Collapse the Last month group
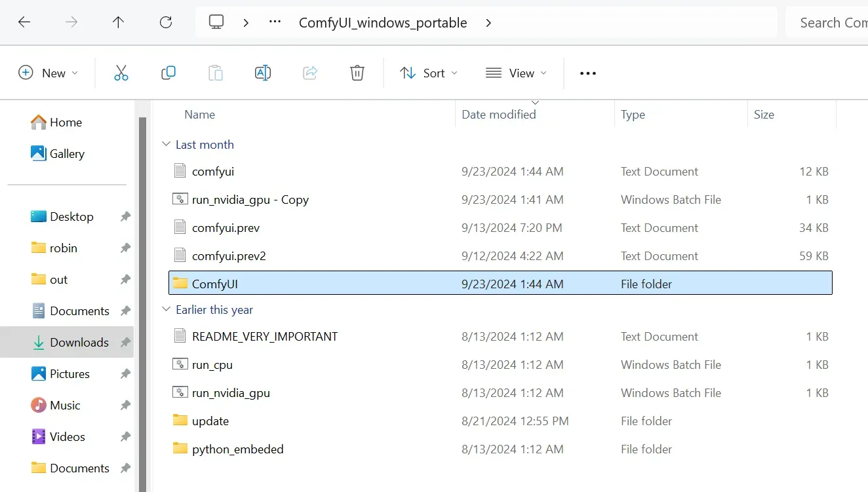The image size is (868, 492). tap(167, 145)
